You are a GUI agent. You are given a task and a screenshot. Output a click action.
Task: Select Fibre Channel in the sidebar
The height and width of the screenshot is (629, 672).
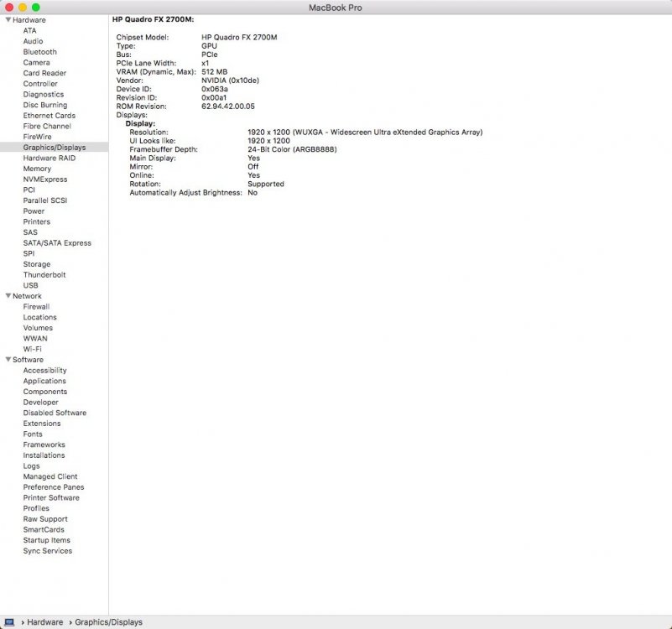tap(47, 126)
